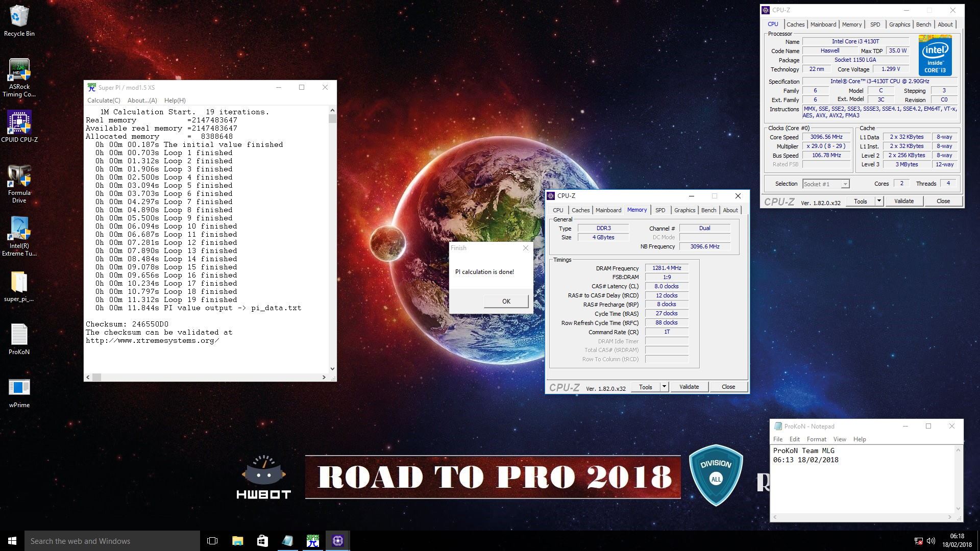Click the CPU-Z Memory window title icon
Image resolution: width=980 pixels, height=551 pixels.
click(551, 196)
